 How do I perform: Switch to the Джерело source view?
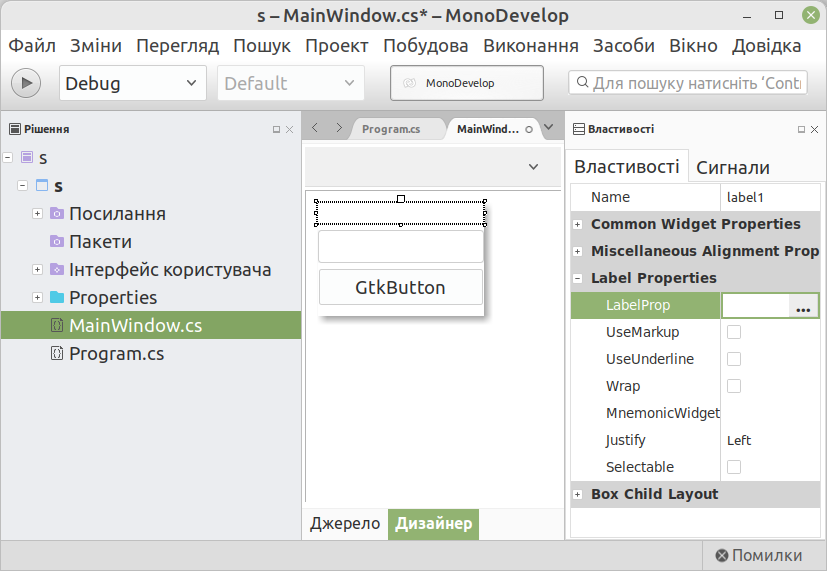click(345, 524)
